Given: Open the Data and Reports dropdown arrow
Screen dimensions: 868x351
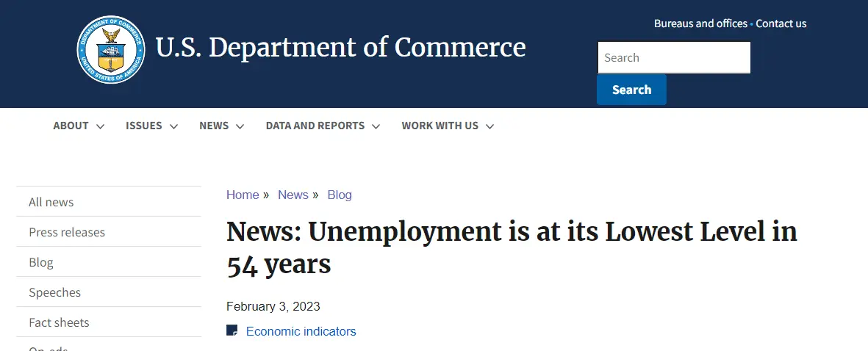Looking at the screenshot, I should coord(376,126).
